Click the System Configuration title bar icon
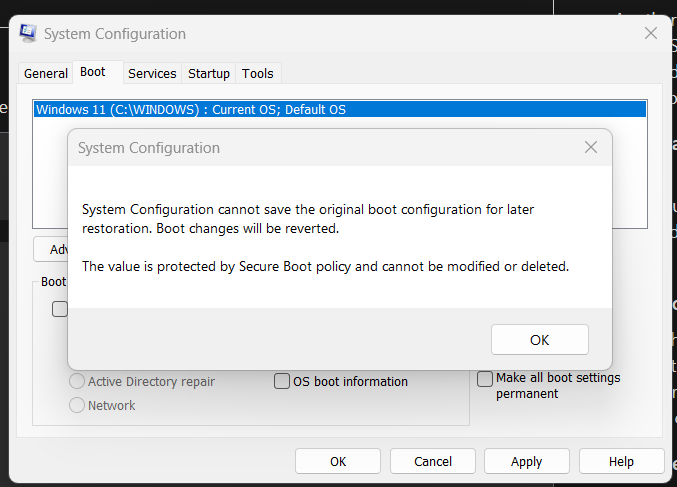 [x=28, y=33]
